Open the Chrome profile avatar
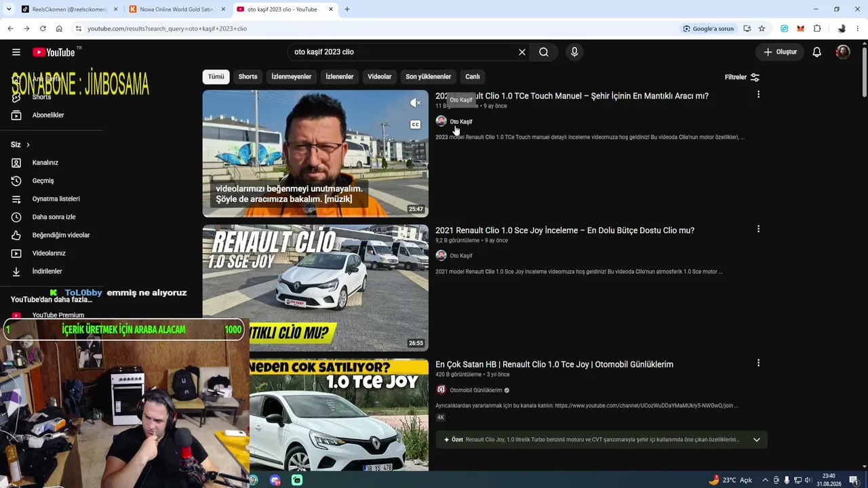The height and width of the screenshot is (488, 868). (x=842, y=28)
